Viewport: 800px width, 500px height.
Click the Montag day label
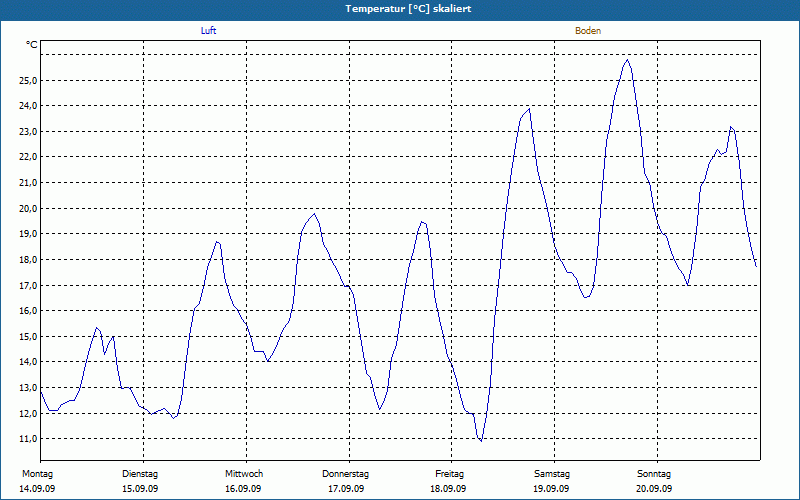[x=37, y=474]
